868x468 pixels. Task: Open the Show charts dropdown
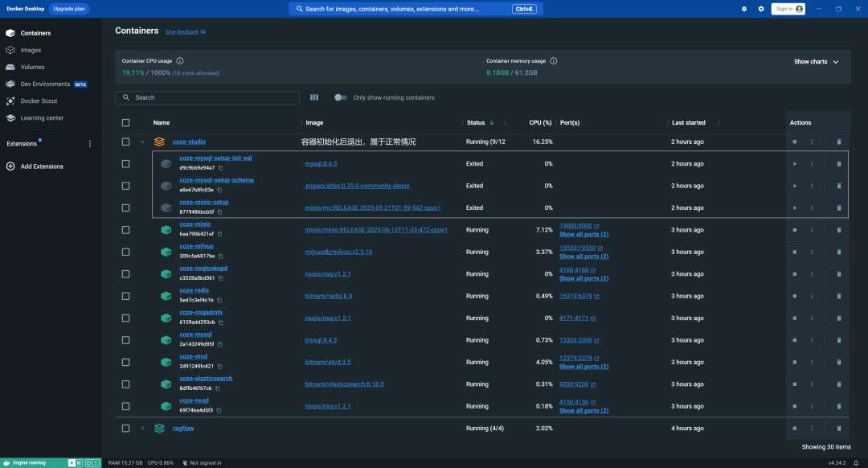click(x=817, y=61)
